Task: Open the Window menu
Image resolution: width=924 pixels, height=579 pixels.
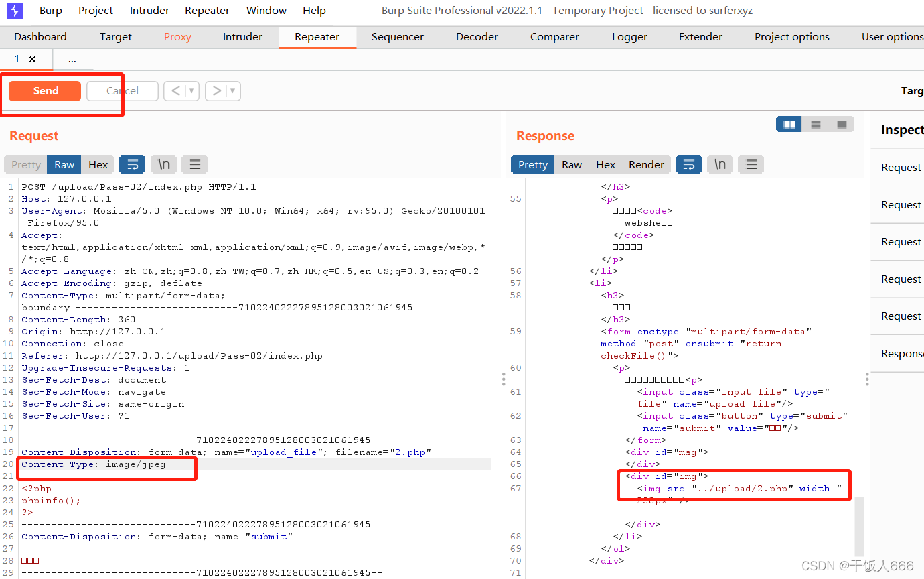Action: click(266, 10)
